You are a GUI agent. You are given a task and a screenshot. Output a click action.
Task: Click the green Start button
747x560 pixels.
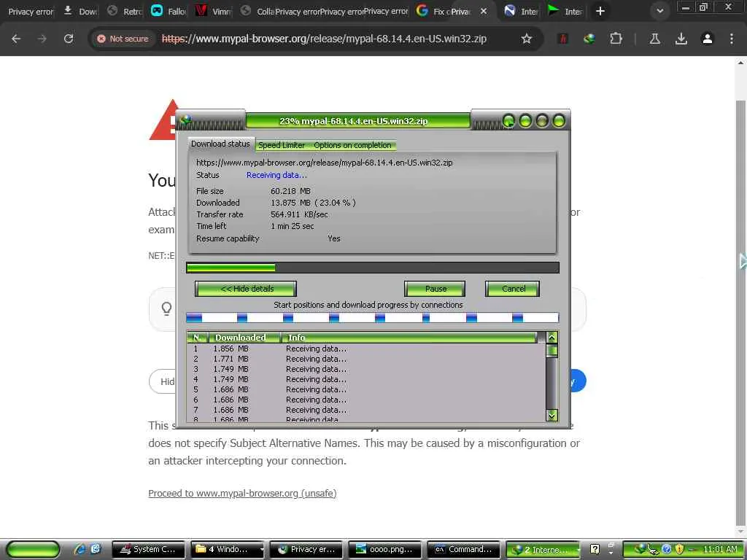(x=32, y=550)
